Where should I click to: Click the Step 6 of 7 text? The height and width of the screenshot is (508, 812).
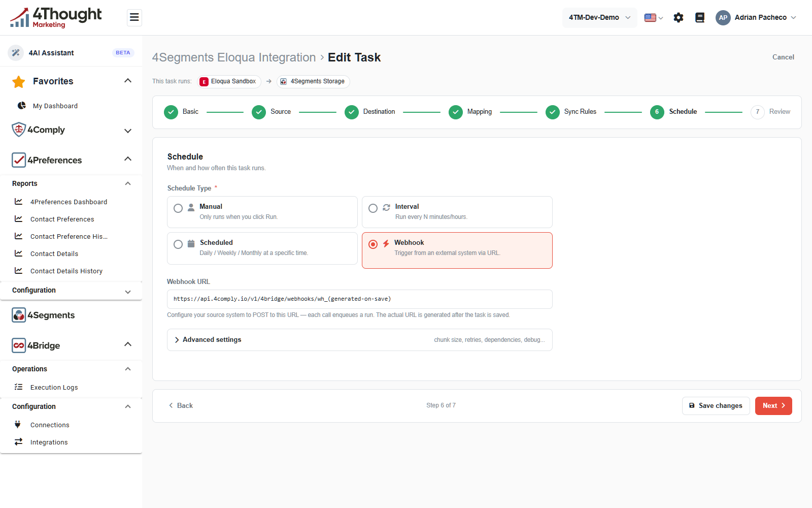pyautogui.click(x=441, y=405)
